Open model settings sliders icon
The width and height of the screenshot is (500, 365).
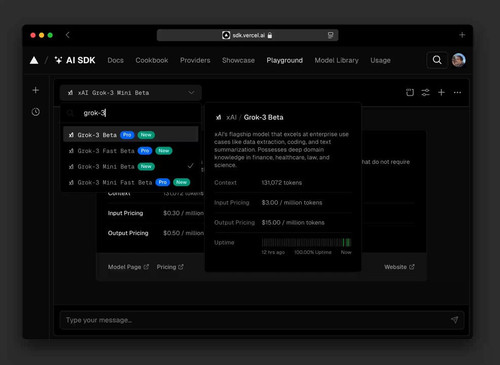click(425, 92)
